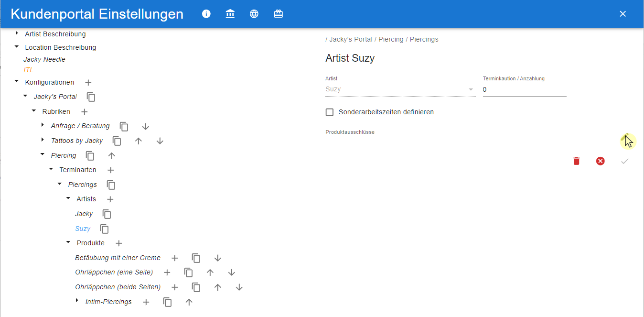Add a new Rubrik with plus icon
Image resolution: width=644 pixels, height=317 pixels.
tap(85, 112)
